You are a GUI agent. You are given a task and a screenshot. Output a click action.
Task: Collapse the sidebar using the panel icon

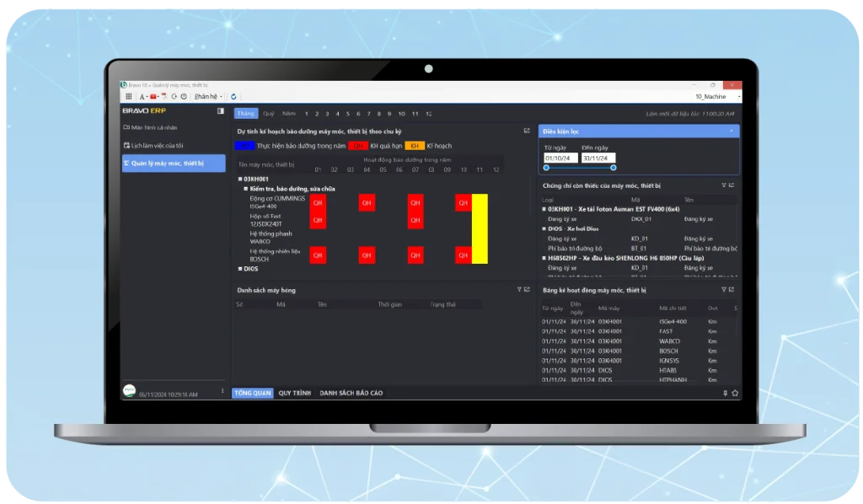click(221, 111)
